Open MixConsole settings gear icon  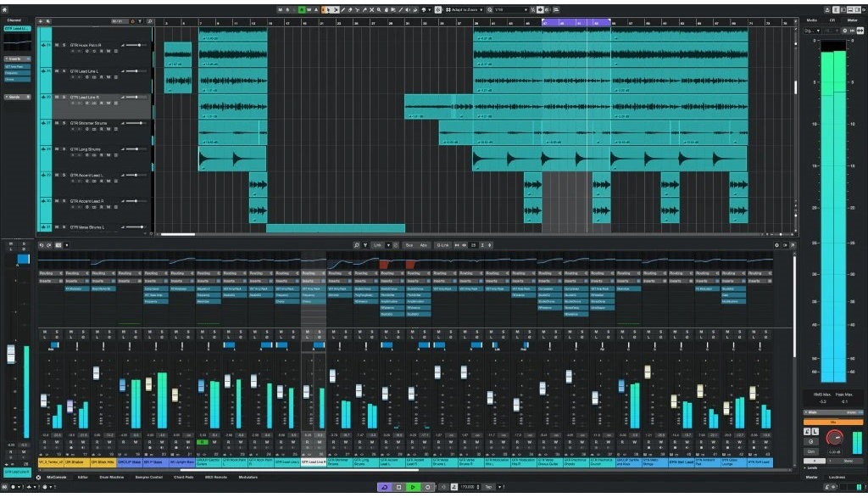tap(776, 245)
